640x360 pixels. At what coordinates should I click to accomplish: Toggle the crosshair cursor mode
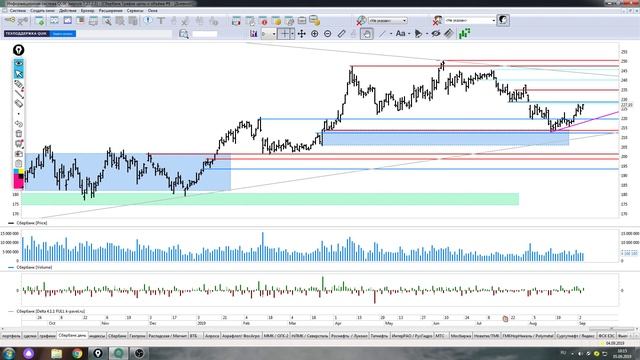pyautogui.click(x=285, y=34)
